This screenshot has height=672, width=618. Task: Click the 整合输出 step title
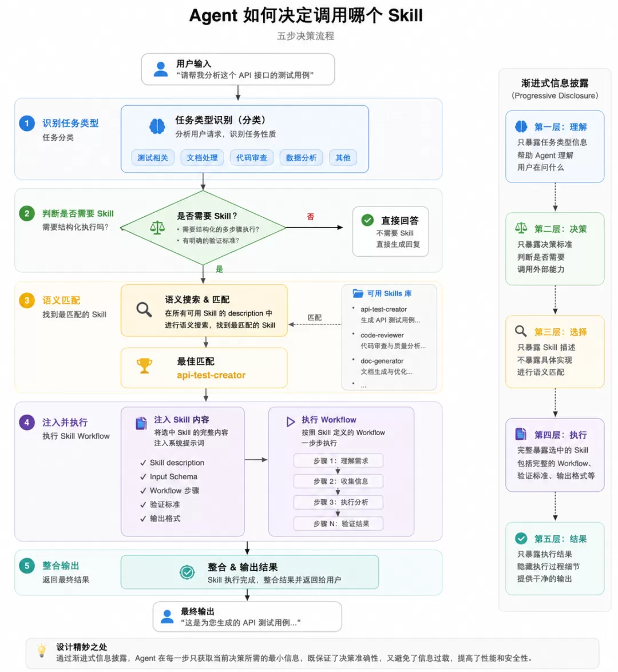point(61,566)
